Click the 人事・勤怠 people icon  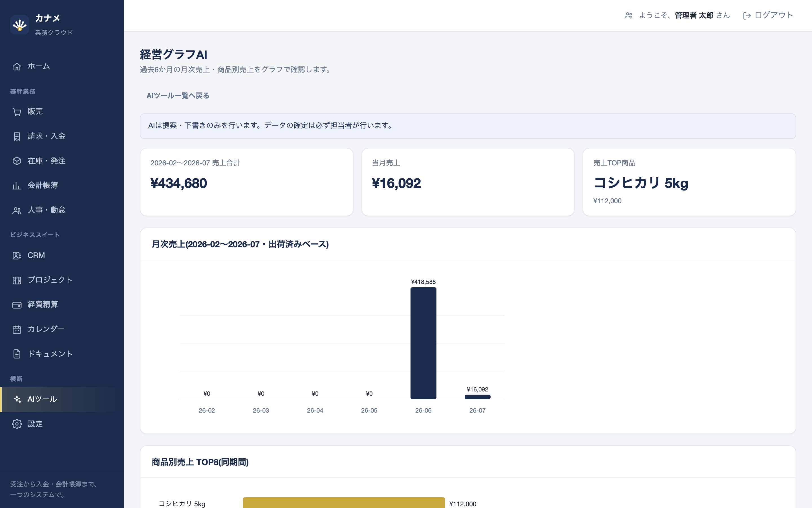pos(17,210)
